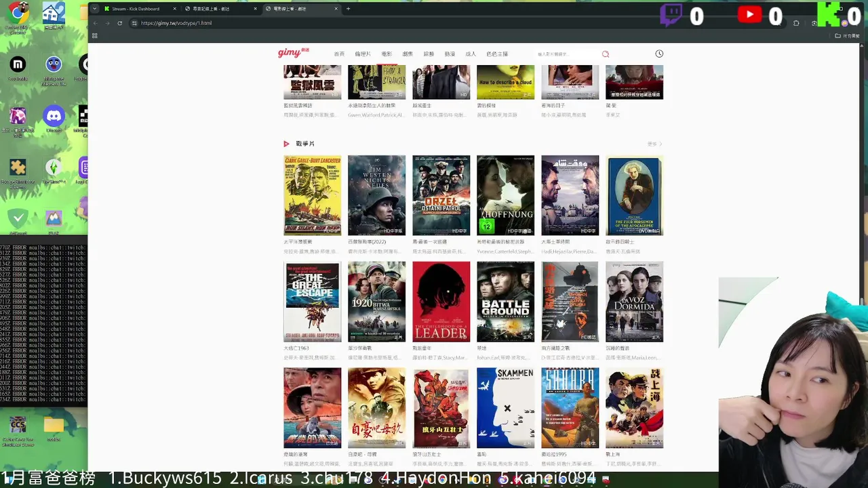Click the Twitch viewer count overlay icon
Screen dimensions: 868x488
click(x=671, y=15)
